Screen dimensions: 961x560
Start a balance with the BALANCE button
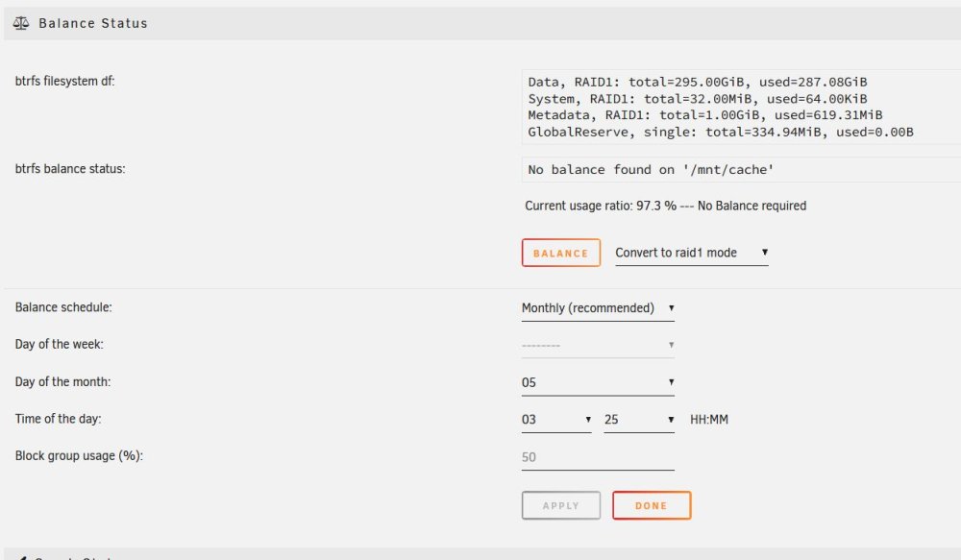pyautogui.click(x=561, y=253)
